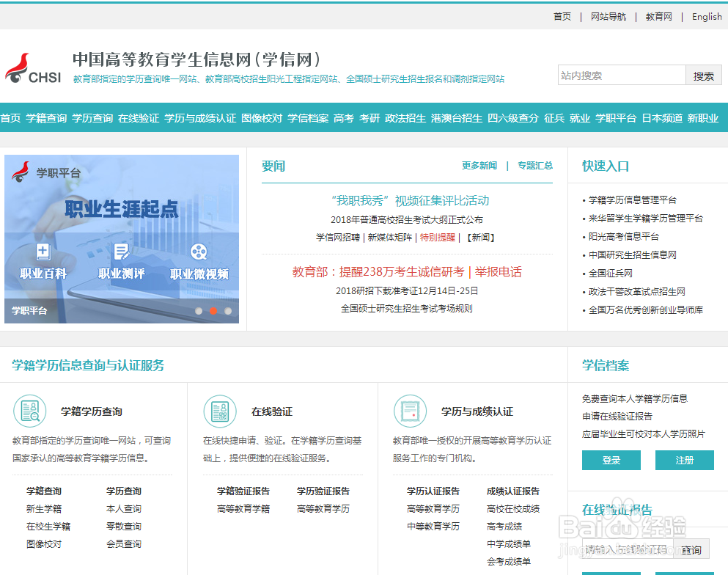Open 学信档案 navigation item
728x575 pixels.
click(x=308, y=118)
